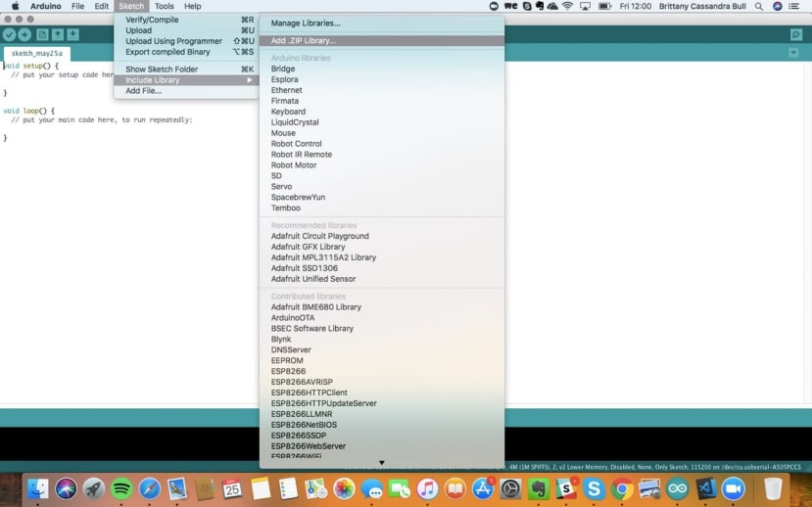Include the Robot IR Remote library
This screenshot has height=507, width=812.
(x=382, y=155)
